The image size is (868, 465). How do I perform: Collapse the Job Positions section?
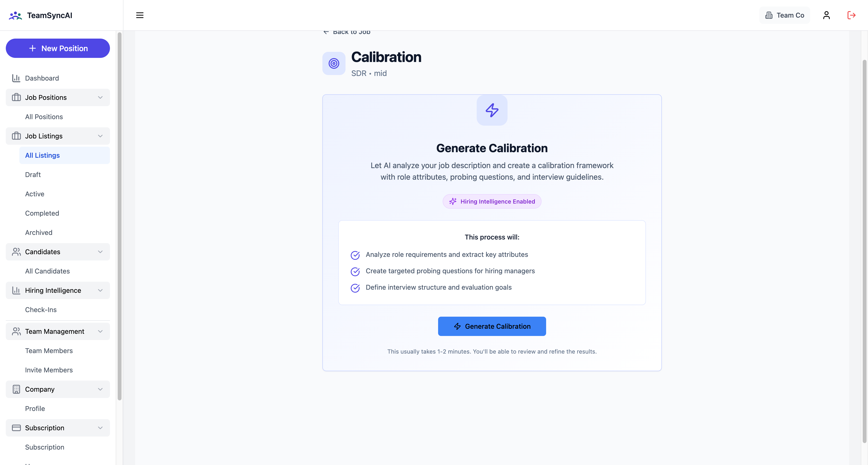[100, 97]
